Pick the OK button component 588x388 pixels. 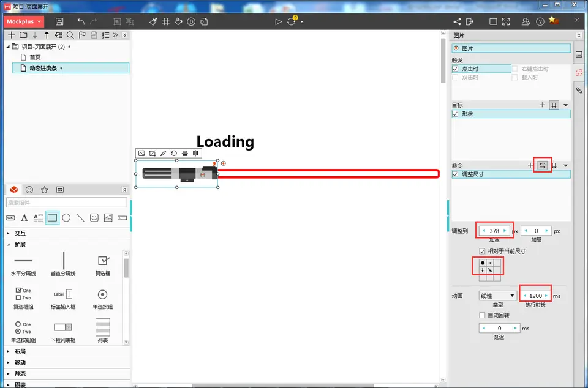10,218
